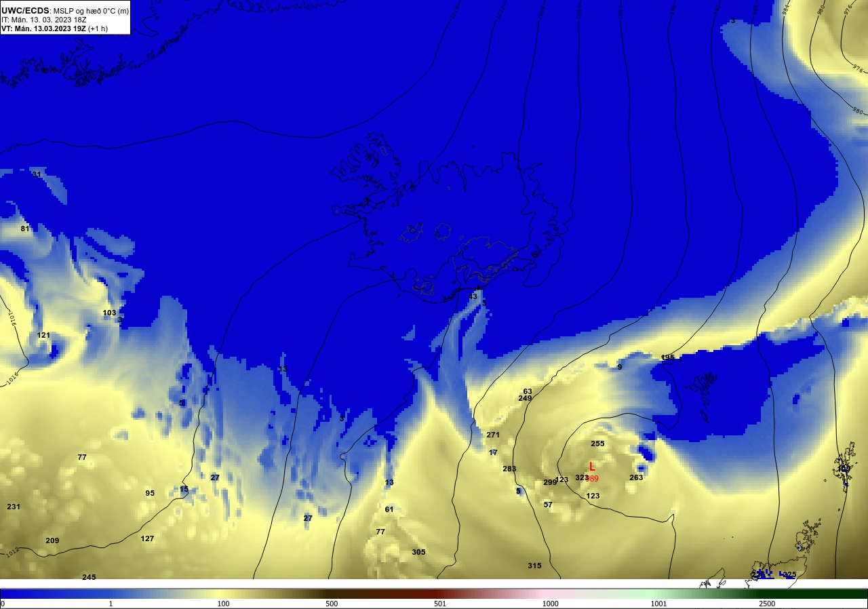
Task: Select the VT valid time line 19Z
Action: click(x=55, y=28)
